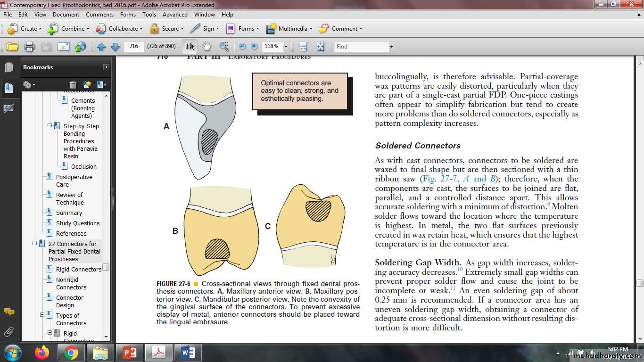644x362 pixels.
Task: Open the Bookmarks options gear menu
Action: point(28,85)
